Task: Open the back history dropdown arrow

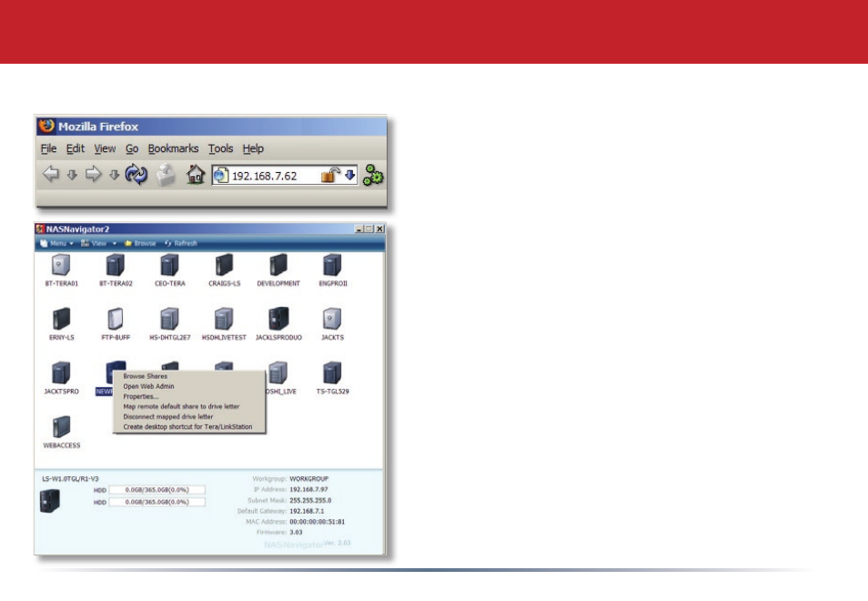Action: pos(72,176)
